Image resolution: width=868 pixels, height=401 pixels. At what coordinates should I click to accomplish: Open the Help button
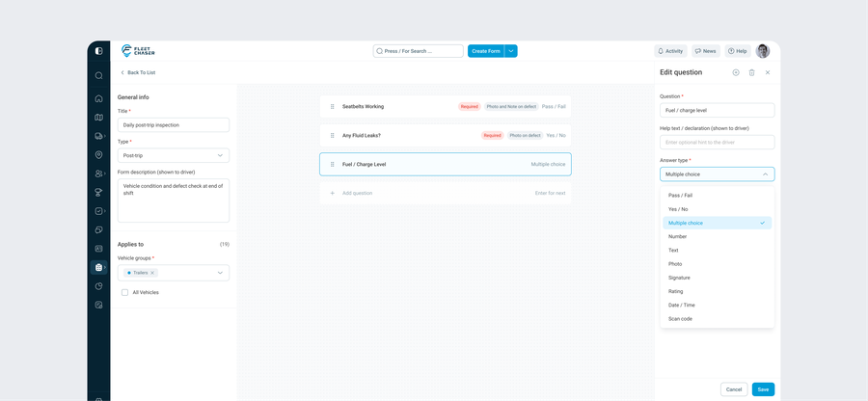click(x=738, y=51)
